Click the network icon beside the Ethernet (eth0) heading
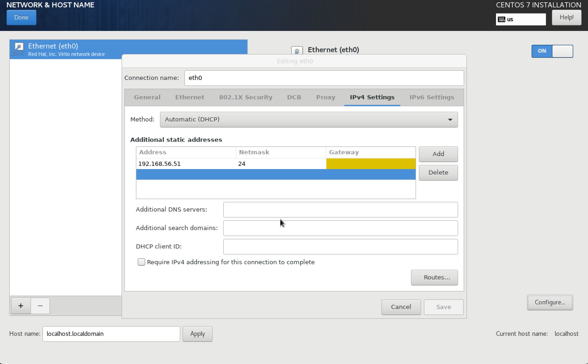The height and width of the screenshot is (364, 588). coord(297,50)
